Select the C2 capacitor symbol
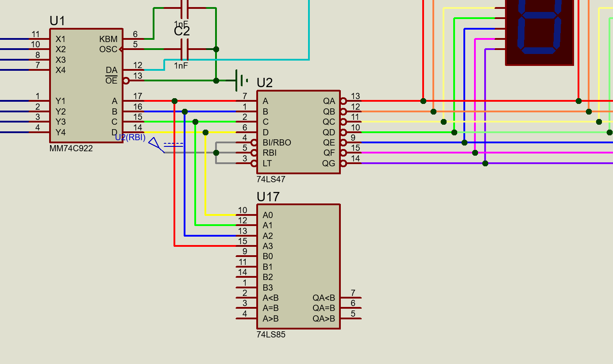This screenshot has width=613, height=364. (x=185, y=49)
